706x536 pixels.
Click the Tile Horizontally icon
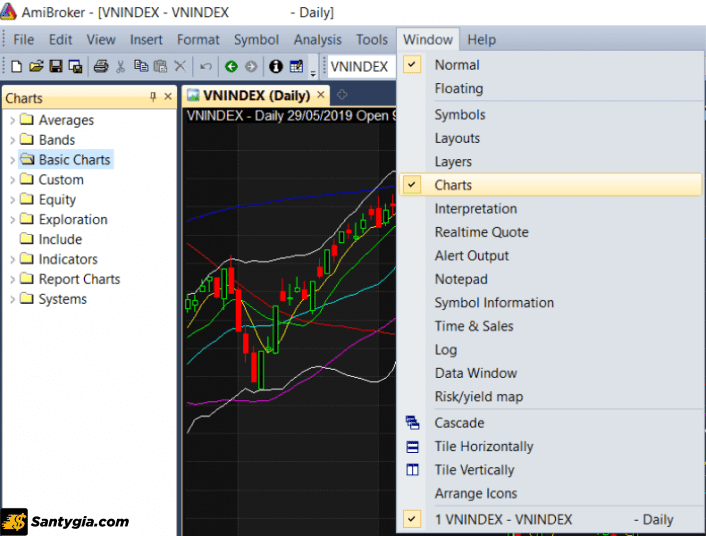pos(412,446)
